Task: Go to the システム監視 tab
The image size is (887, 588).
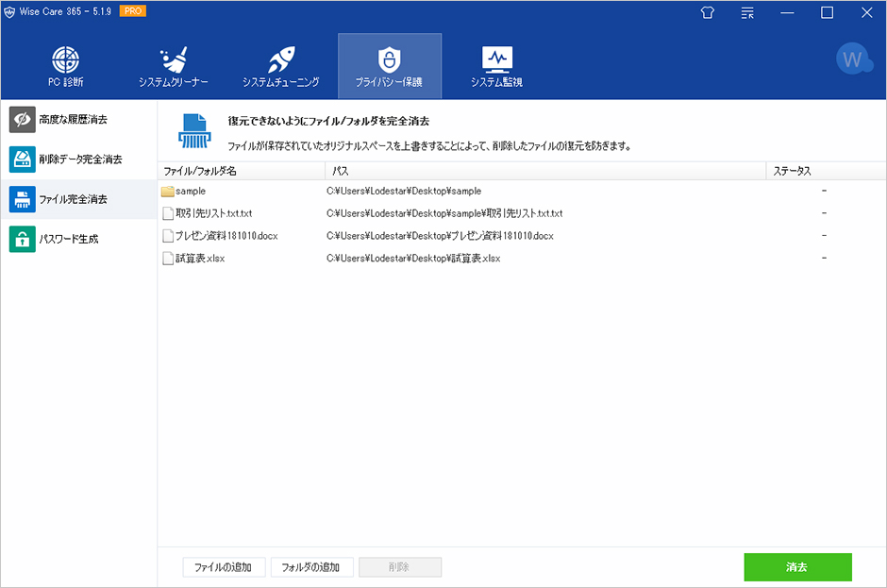Action: [x=496, y=67]
